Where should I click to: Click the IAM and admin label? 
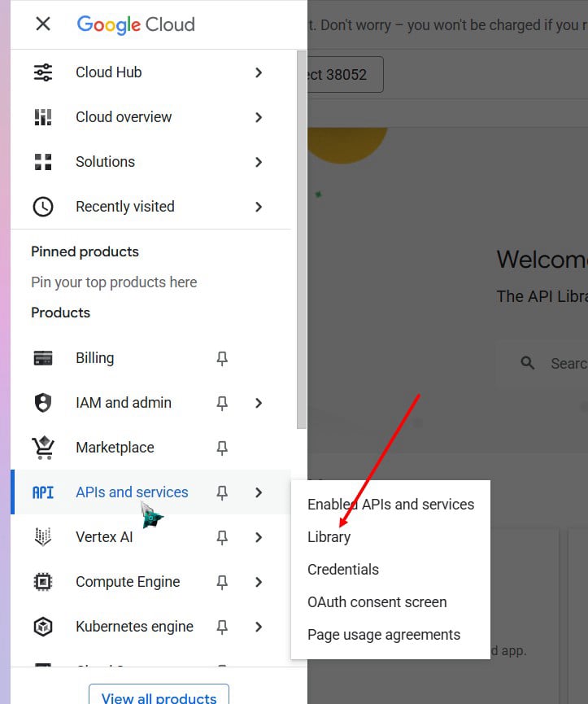coord(124,403)
